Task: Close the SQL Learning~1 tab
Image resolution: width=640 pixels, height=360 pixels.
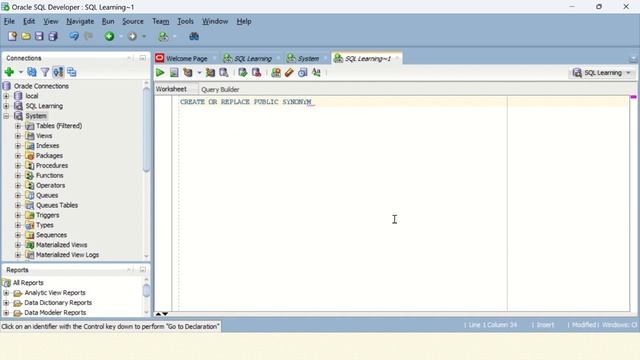Action: click(397, 58)
